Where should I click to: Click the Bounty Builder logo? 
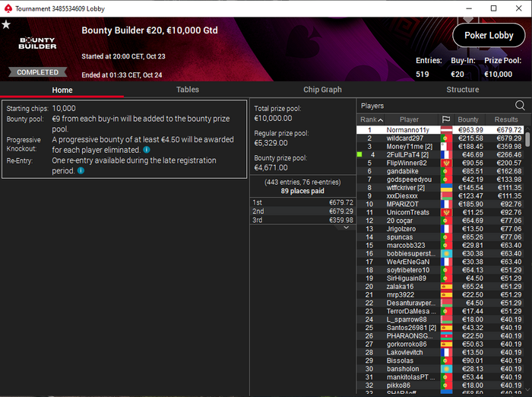point(37,43)
